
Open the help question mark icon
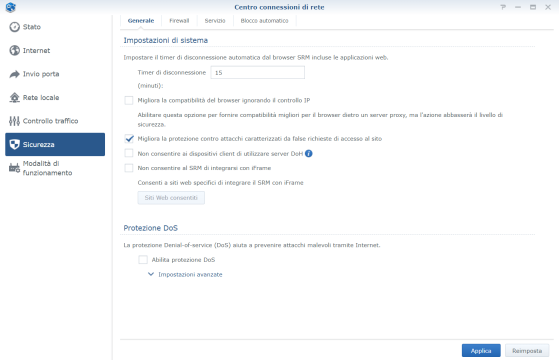(503, 7)
